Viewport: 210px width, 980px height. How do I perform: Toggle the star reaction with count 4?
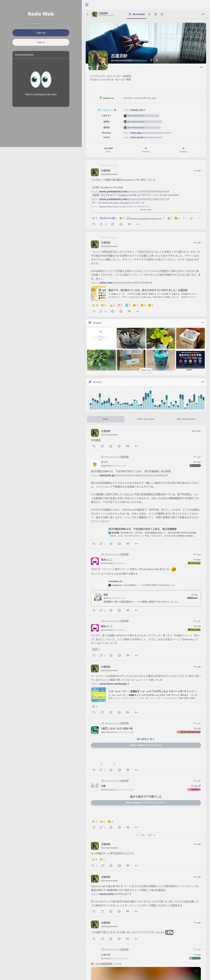95,218
